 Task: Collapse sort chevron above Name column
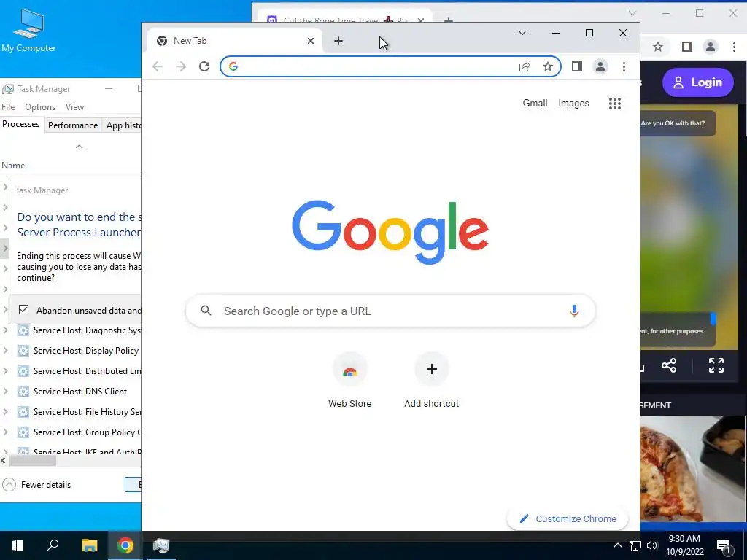click(79, 147)
